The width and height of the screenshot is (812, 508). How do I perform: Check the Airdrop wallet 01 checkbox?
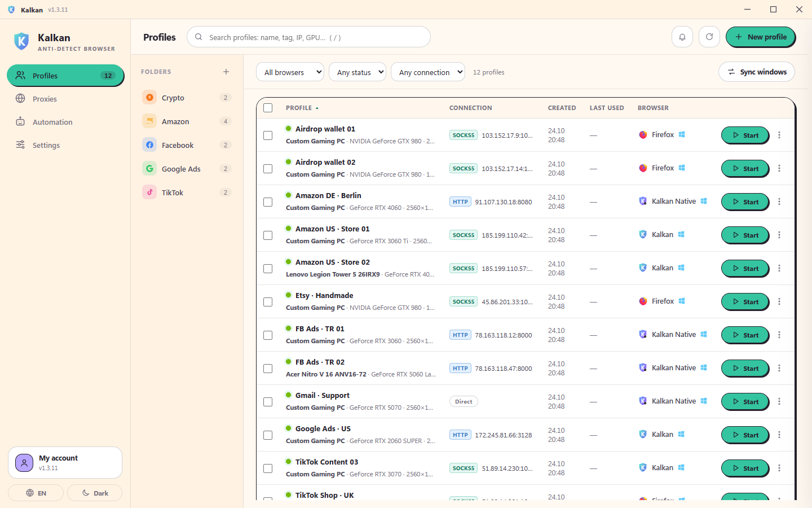point(268,135)
